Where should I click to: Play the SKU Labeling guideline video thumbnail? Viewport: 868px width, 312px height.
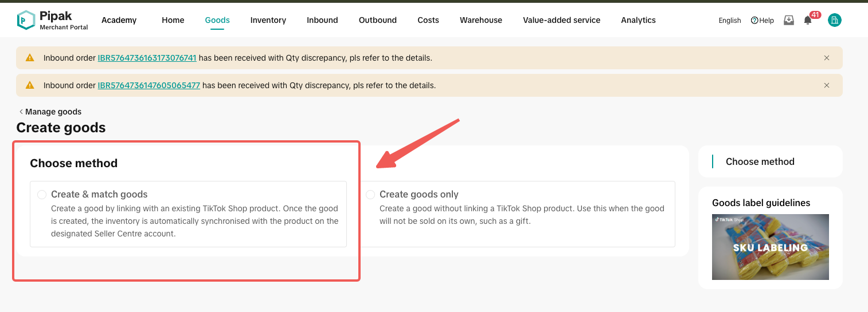(x=770, y=247)
